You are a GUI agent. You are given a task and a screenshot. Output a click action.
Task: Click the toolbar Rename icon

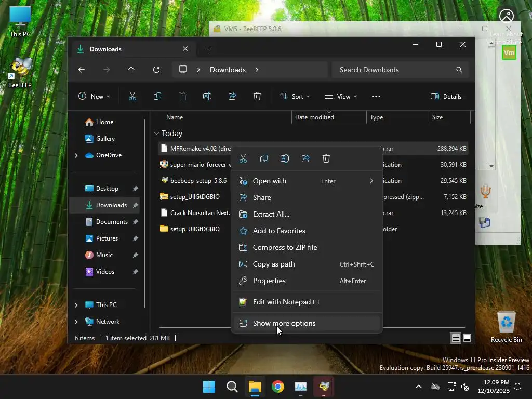[x=207, y=96]
